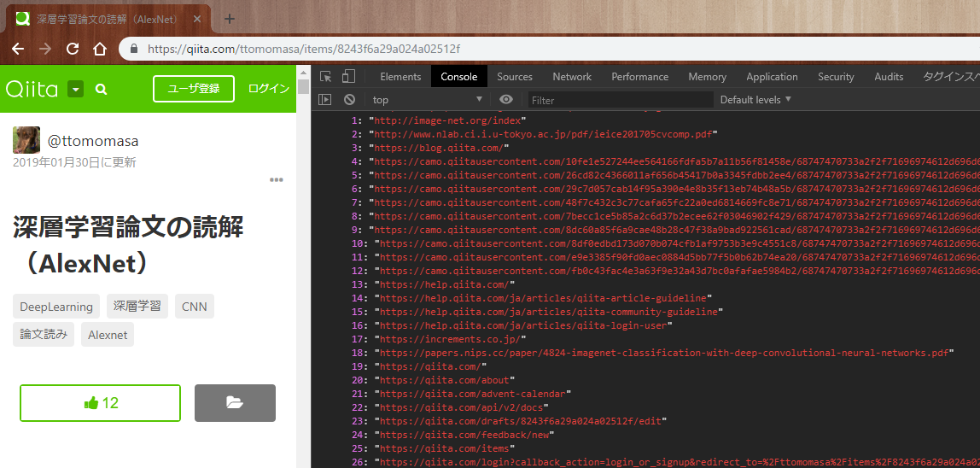Switch to the Elements tab
Viewport: 980px width, 468px height.
coord(400,77)
